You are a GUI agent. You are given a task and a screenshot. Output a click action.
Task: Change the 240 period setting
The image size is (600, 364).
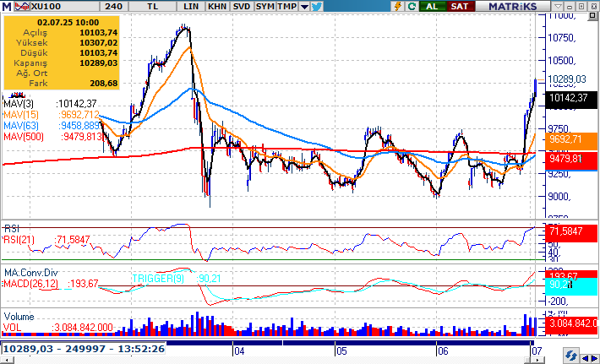114,6
